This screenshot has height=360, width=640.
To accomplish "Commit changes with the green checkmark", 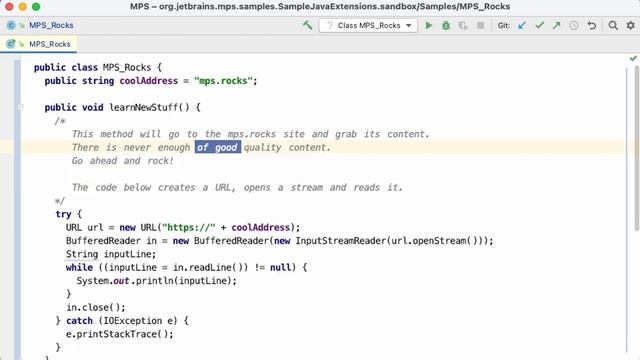I will (x=540, y=25).
